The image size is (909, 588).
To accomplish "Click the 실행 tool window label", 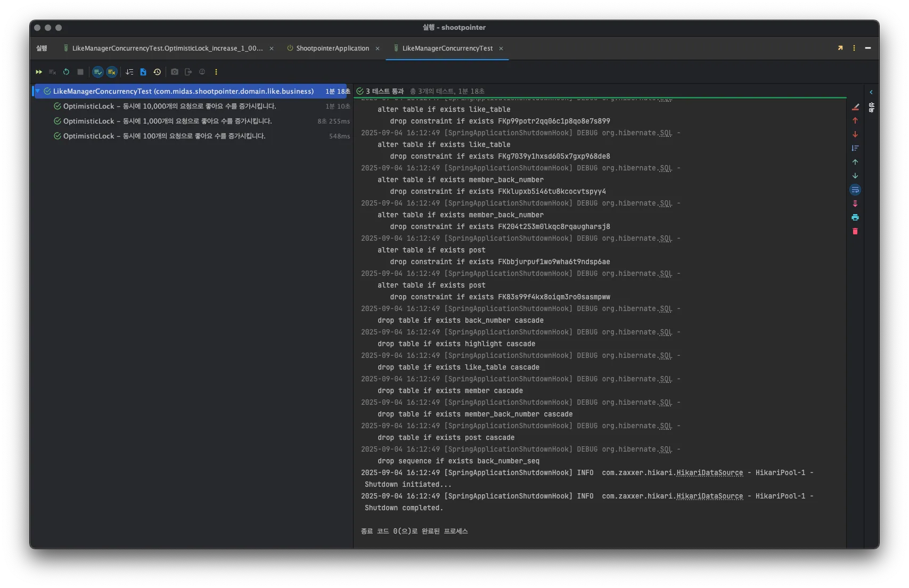I will pos(42,48).
